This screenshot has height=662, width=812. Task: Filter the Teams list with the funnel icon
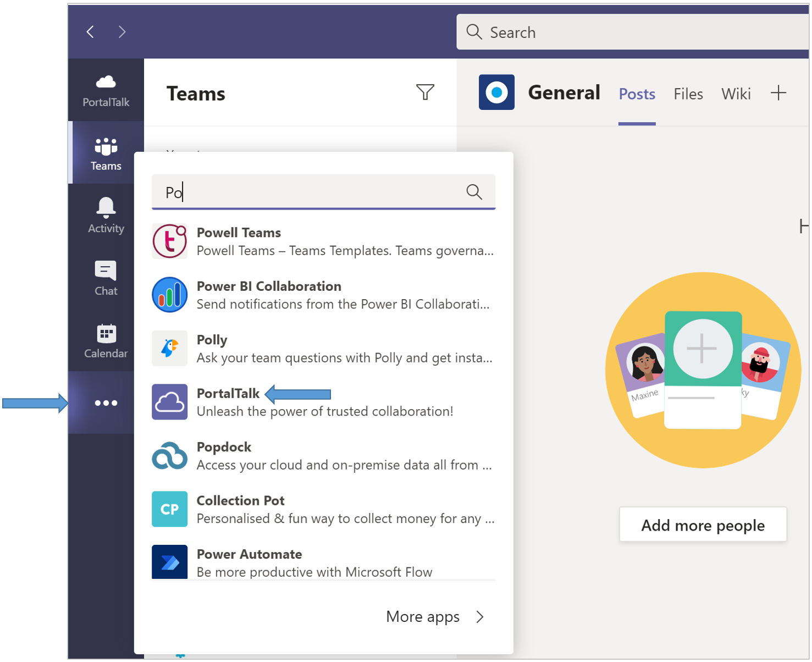click(425, 92)
